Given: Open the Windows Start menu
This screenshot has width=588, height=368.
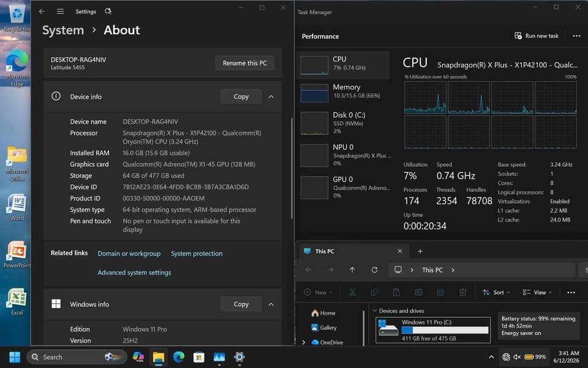Looking at the screenshot, I should pos(15,357).
